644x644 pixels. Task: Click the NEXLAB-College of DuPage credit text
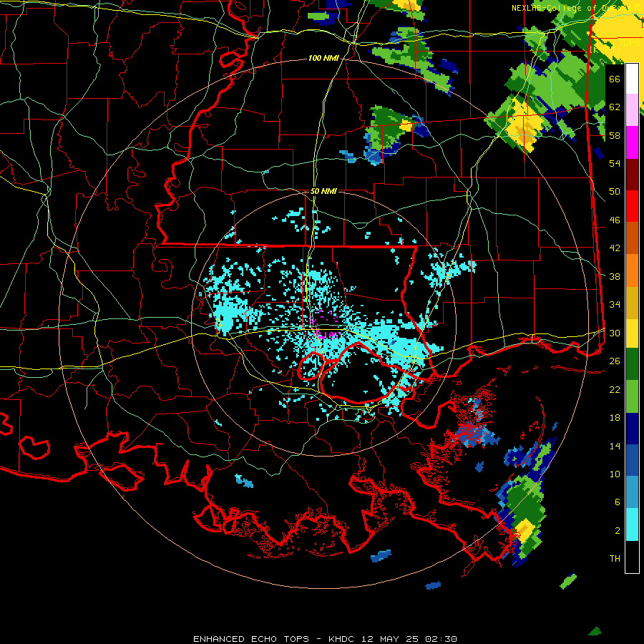pyautogui.click(x=575, y=8)
